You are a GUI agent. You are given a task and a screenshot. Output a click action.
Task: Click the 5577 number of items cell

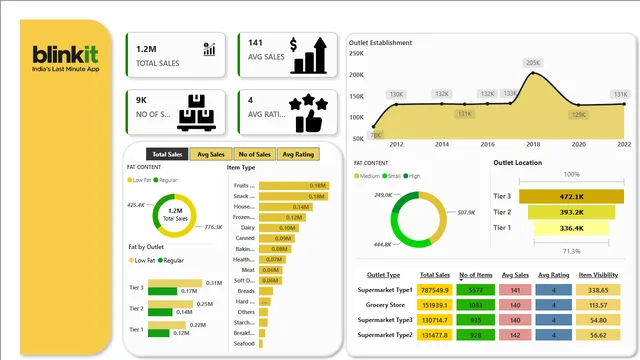476,290
